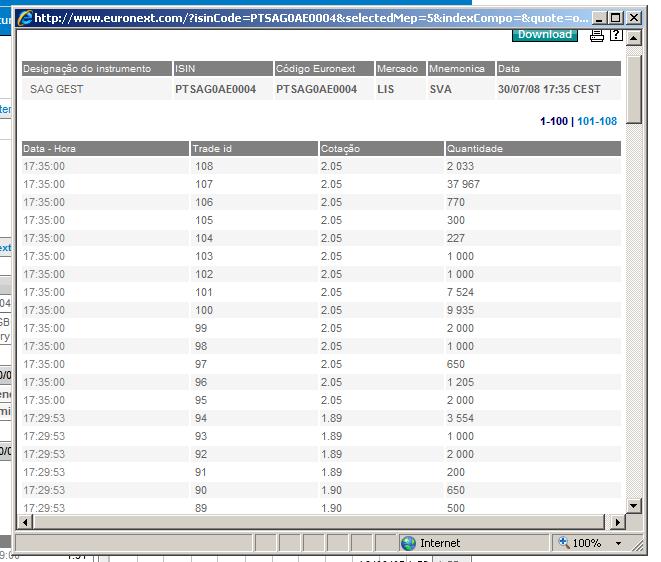Click the Internet zone globe icon
The width and height of the screenshot is (661, 562).
(x=408, y=543)
